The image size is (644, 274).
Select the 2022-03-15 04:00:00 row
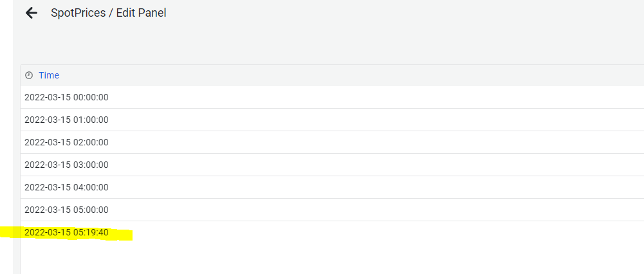(x=332, y=187)
